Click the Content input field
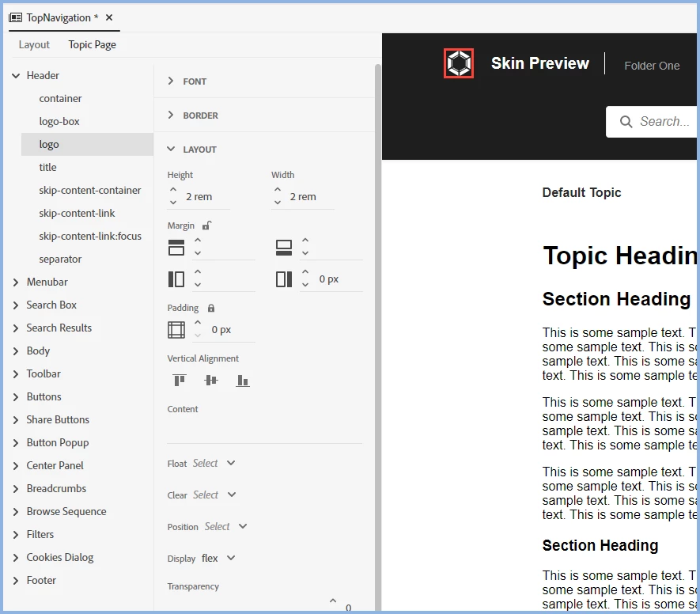The width and height of the screenshot is (700, 614). 264,430
